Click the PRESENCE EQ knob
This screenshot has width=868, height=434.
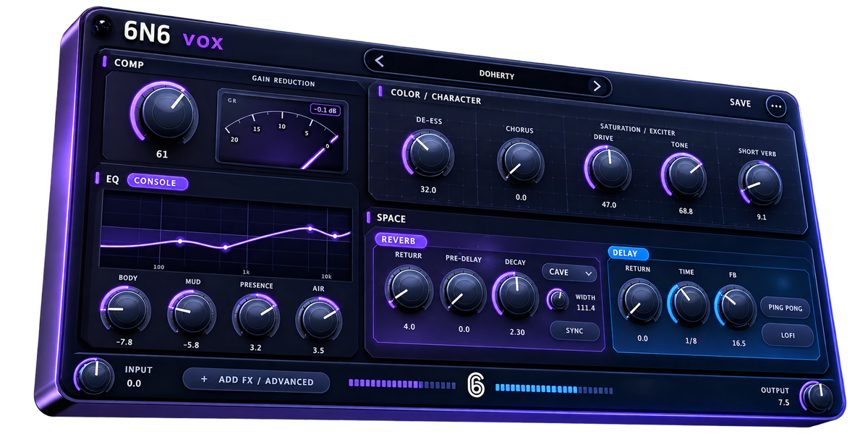256,318
